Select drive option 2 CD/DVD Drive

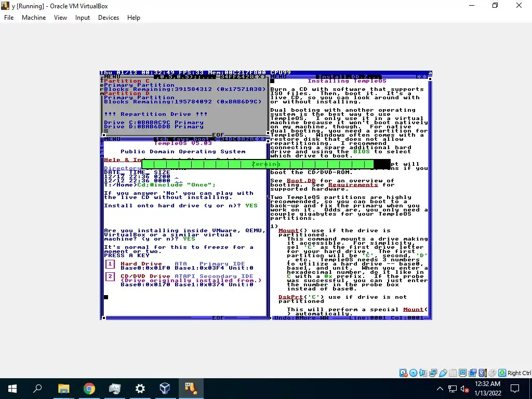pos(110,277)
